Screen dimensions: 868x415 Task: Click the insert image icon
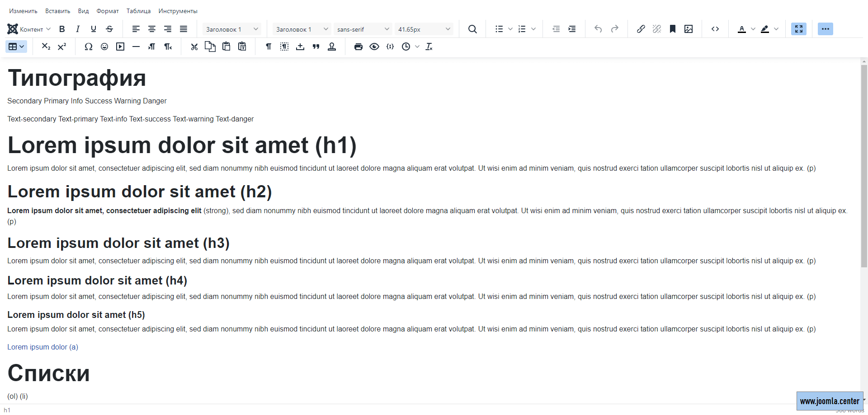tap(689, 29)
